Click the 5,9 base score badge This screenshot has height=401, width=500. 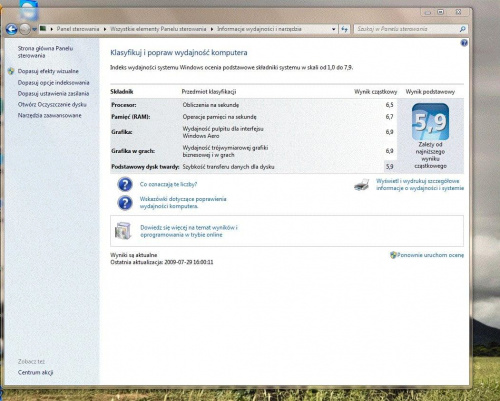click(430, 122)
